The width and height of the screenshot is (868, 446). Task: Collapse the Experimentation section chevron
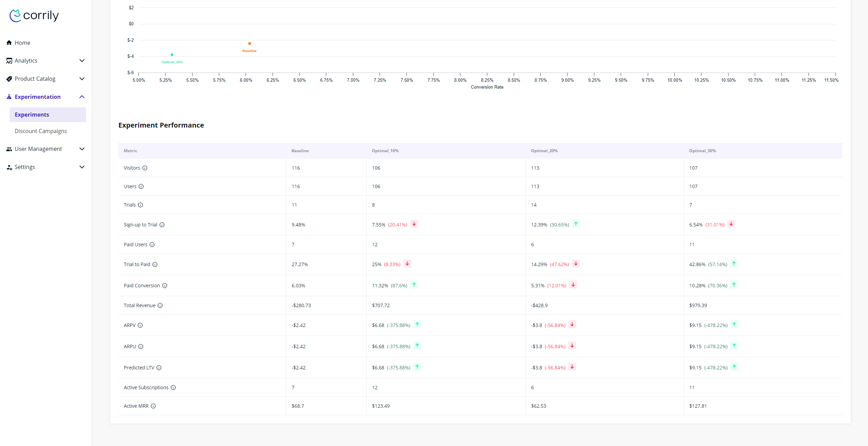click(x=82, y=97)
